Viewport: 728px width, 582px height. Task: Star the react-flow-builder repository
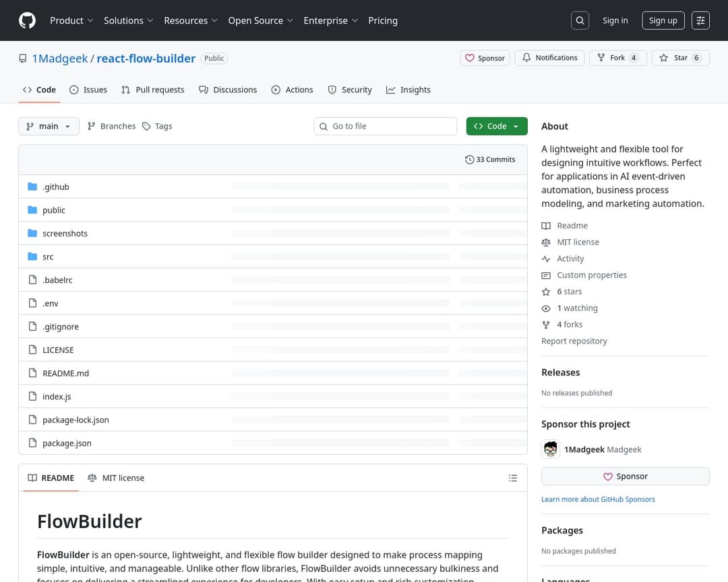point(680,58)
